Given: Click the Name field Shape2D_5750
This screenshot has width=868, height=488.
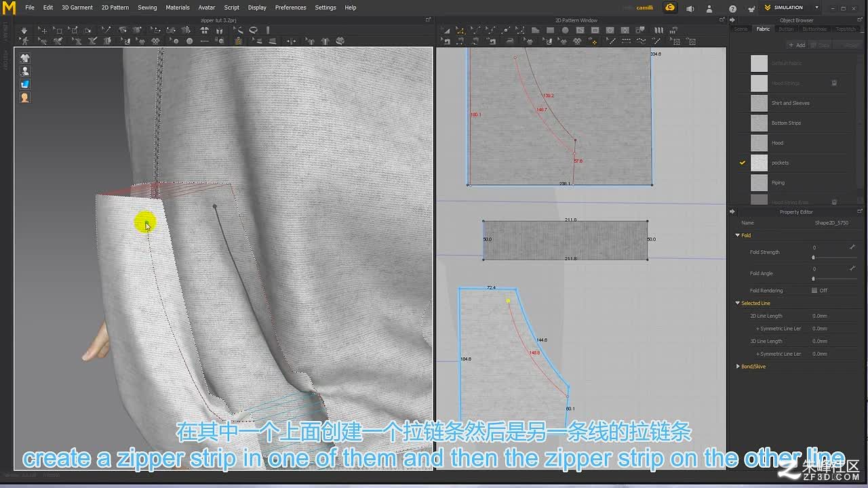Looking at the screenshot, I should [x=831, y=222].
